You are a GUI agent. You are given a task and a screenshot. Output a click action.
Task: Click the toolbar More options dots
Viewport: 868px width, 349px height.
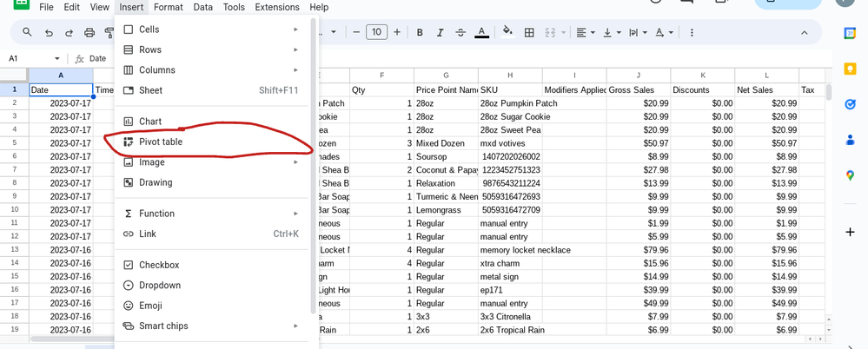[x=692, y=33]
